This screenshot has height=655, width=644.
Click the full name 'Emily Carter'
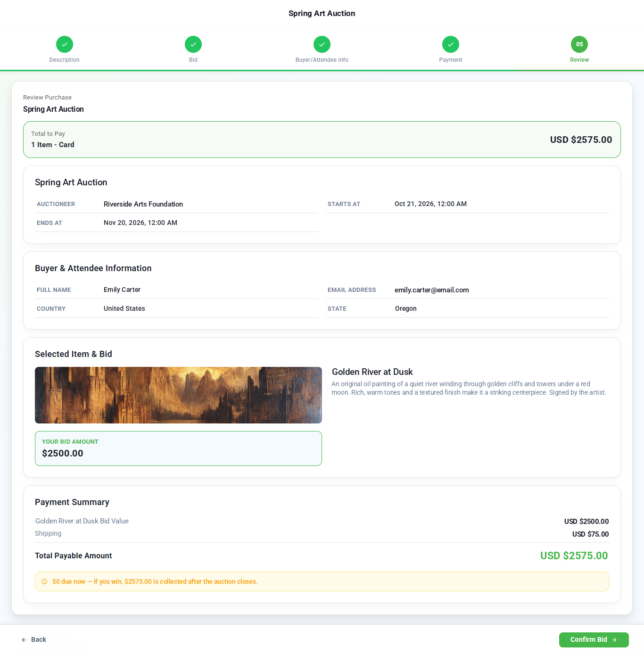[122, 290]
